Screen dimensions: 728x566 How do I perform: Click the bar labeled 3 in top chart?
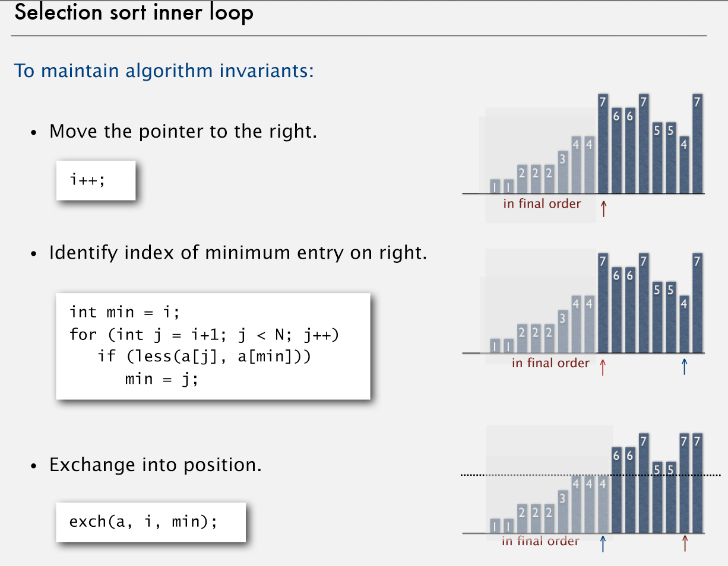coord(563,172)
